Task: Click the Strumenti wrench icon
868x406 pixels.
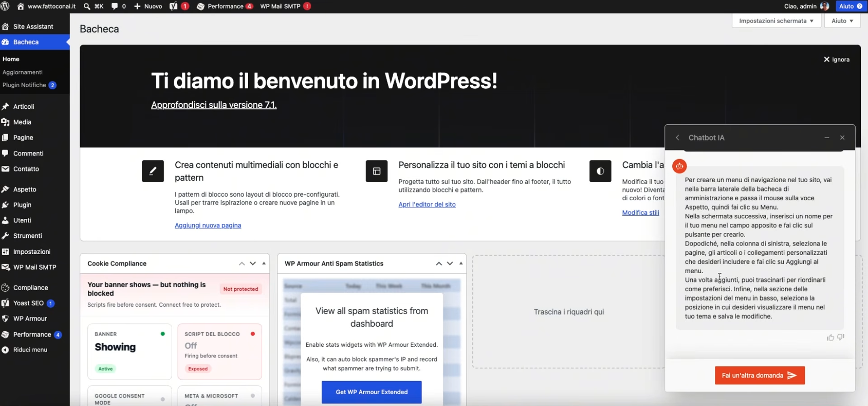Action: 5,236
